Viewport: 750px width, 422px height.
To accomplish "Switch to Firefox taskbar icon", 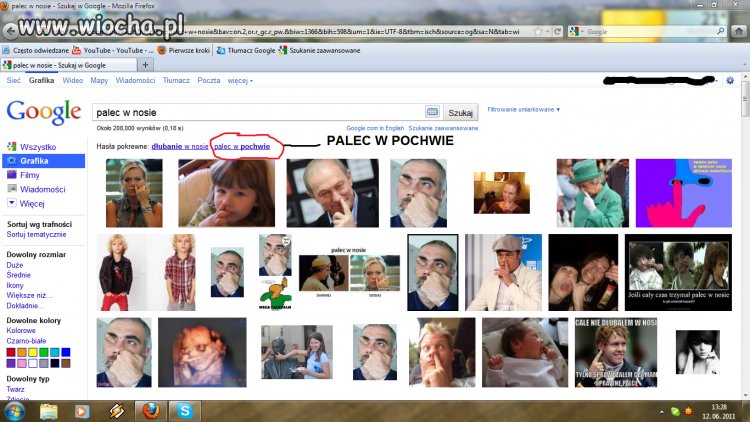I will 150,411.
